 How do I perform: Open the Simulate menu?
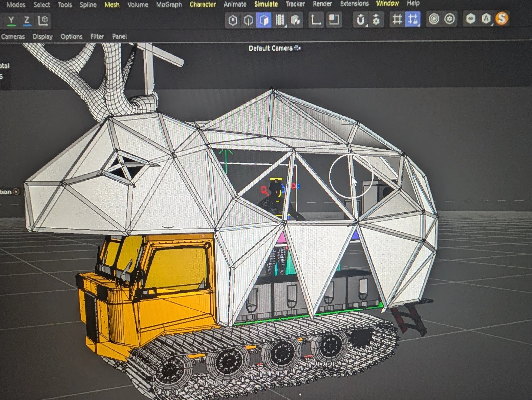(266, 4)
